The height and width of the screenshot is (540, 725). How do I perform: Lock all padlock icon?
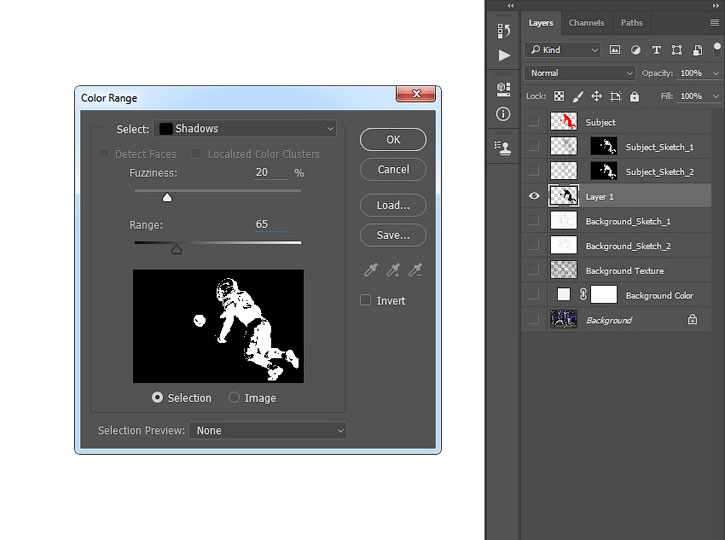tap(634, 96)
